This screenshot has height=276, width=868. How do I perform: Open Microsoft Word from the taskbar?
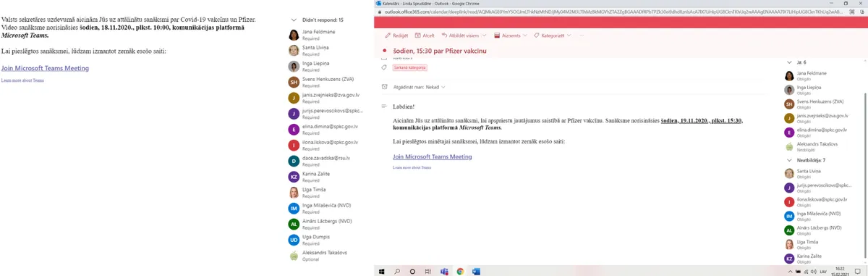pos(476,271)
